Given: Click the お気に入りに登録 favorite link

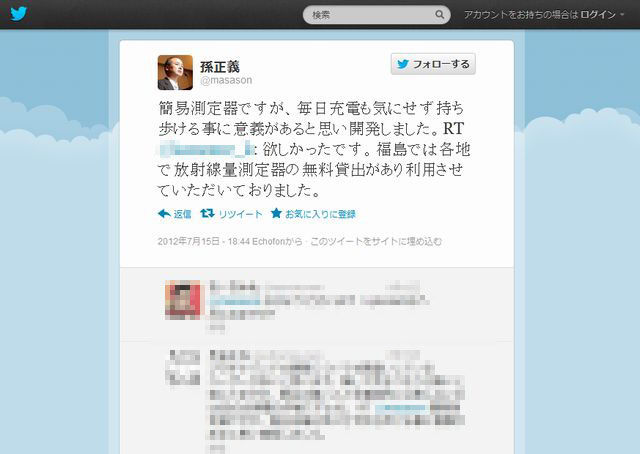Looking at the screenshot, I should coord(320,214).
